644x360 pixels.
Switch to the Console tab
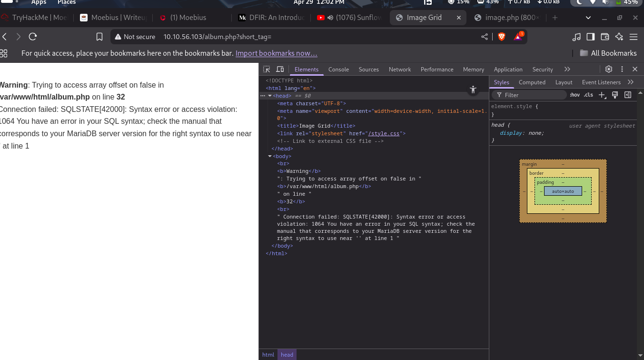(x=338, y=69)
